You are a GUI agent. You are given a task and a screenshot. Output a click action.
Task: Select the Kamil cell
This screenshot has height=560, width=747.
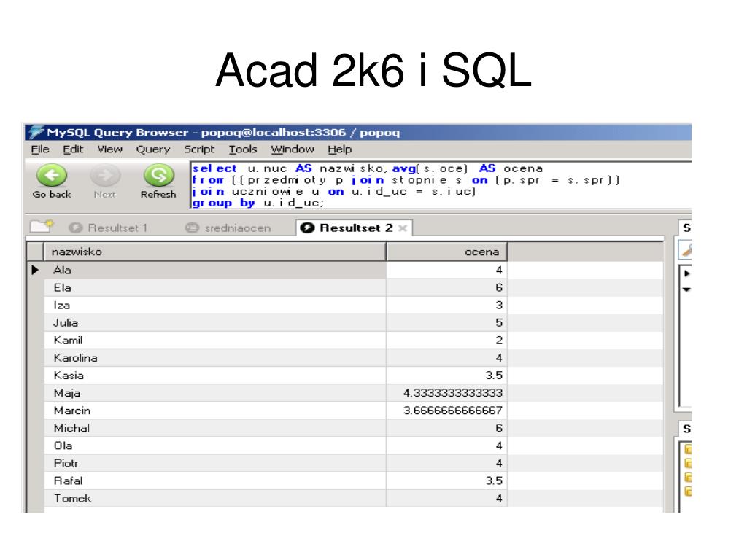pos(215,341)
